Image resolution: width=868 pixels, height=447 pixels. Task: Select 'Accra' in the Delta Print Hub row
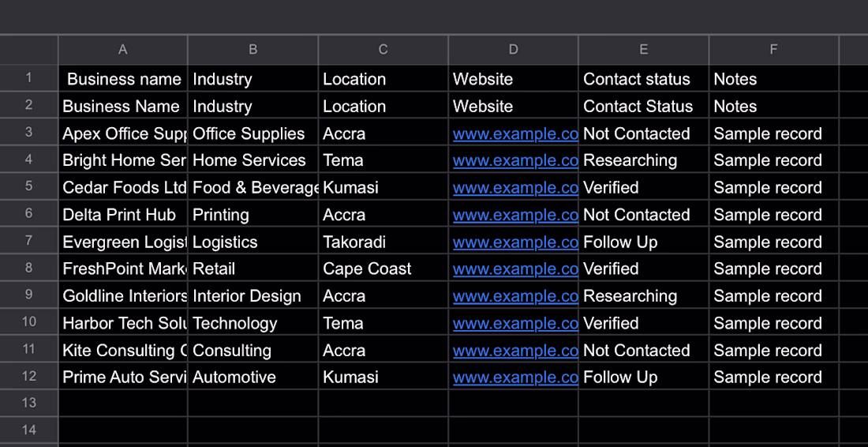pos(383,214)
